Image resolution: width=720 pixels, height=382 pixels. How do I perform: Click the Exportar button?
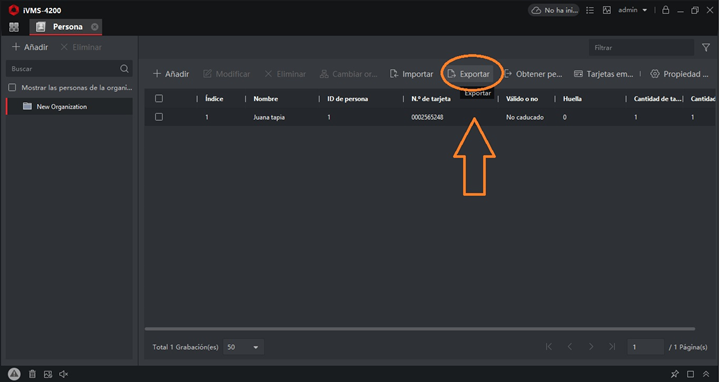click(x=469, y=74)
